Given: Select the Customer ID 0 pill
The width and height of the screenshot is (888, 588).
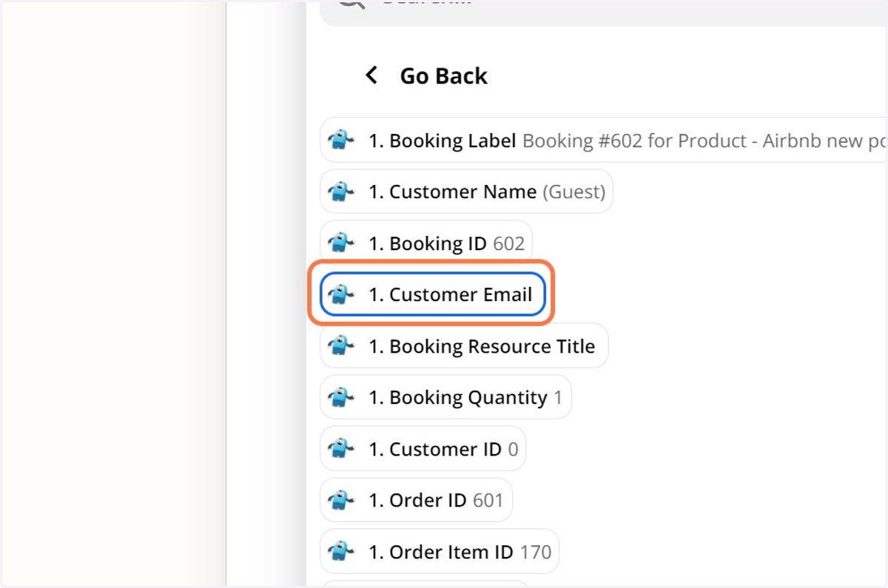Looking at the screenshot, I should click(x=423, y=449).
